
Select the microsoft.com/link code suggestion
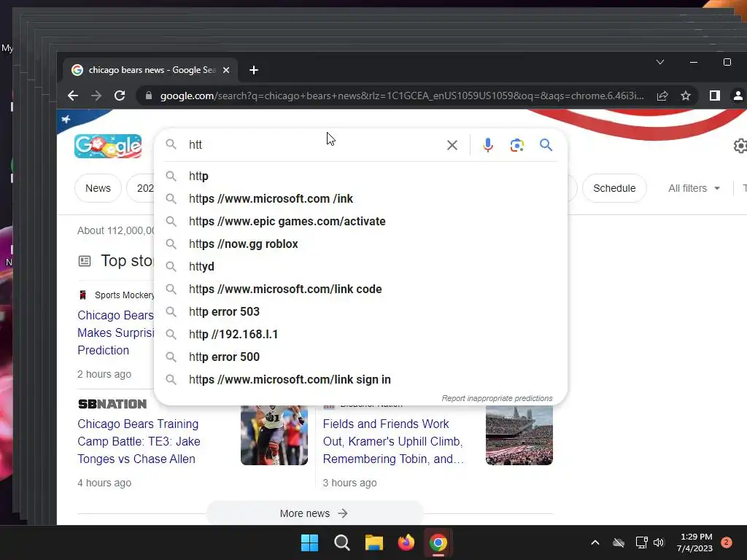[x=360, y=289]
